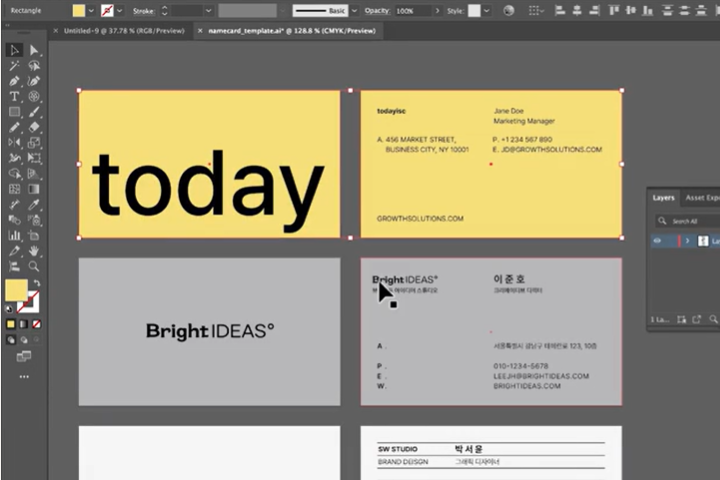Open the stroke color dropdown arrow

[x=120, y=11]
